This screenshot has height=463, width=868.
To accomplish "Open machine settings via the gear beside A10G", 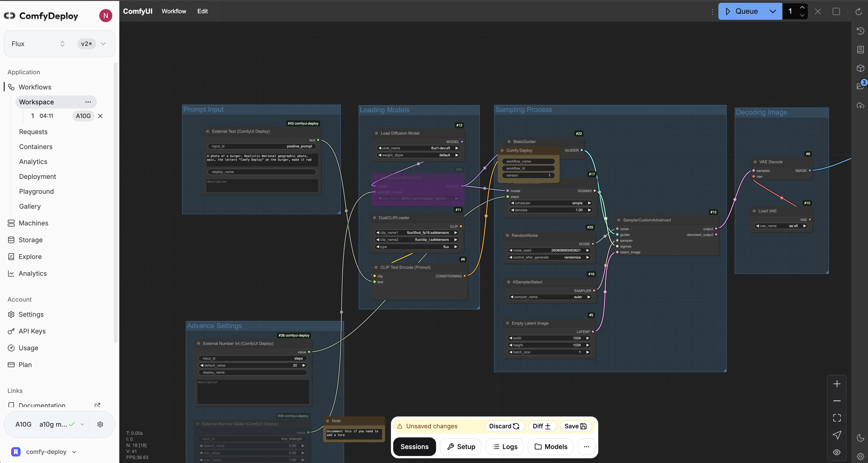I will pyautogui.click(x=100, y=424).
